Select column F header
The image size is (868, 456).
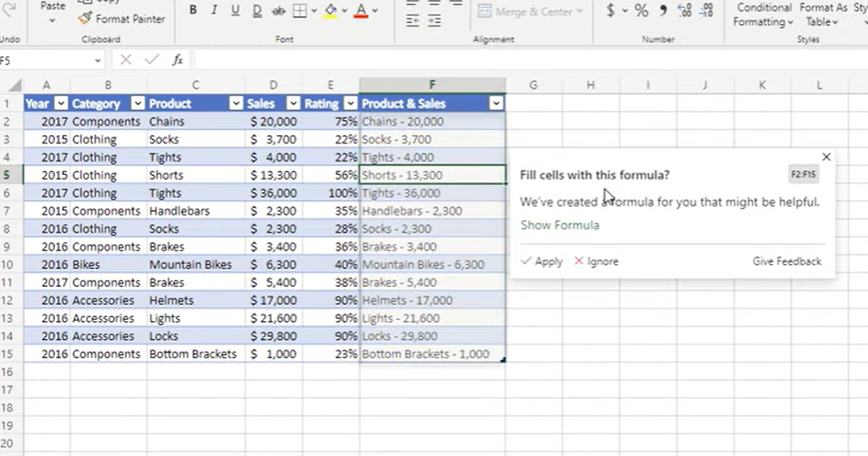click(432, 84)
